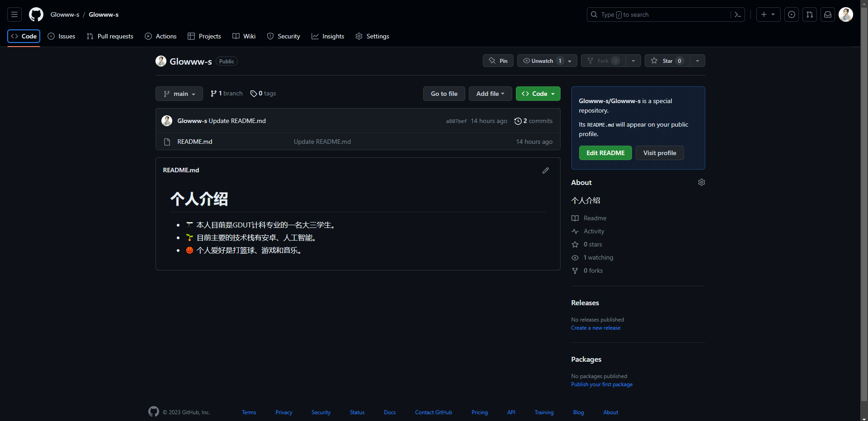This screenshot has height=421, width=868.
Task: Open the Pricing footer link
Action: tap(480, 412)
